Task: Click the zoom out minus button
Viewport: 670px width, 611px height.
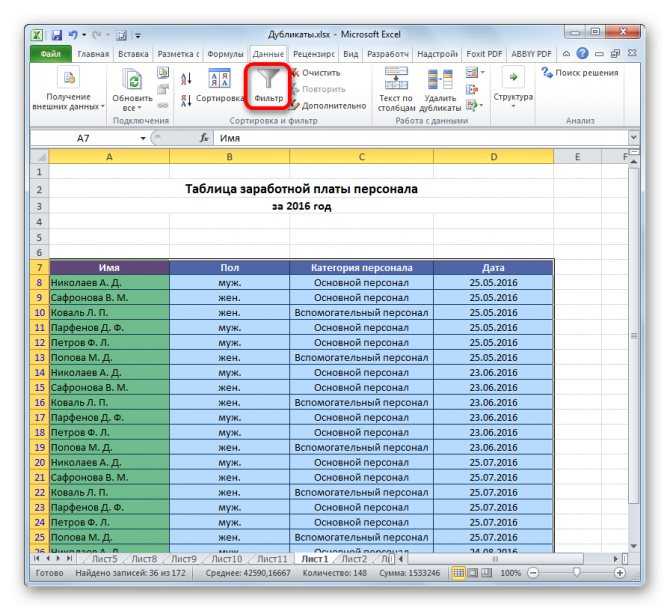Action: click(533, 573)
